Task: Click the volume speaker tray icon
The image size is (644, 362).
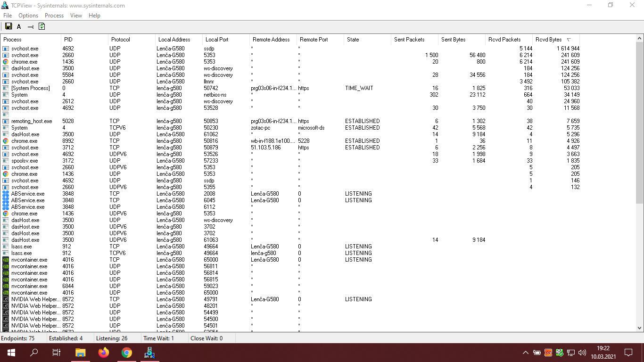Action: (x=582, y=352)
